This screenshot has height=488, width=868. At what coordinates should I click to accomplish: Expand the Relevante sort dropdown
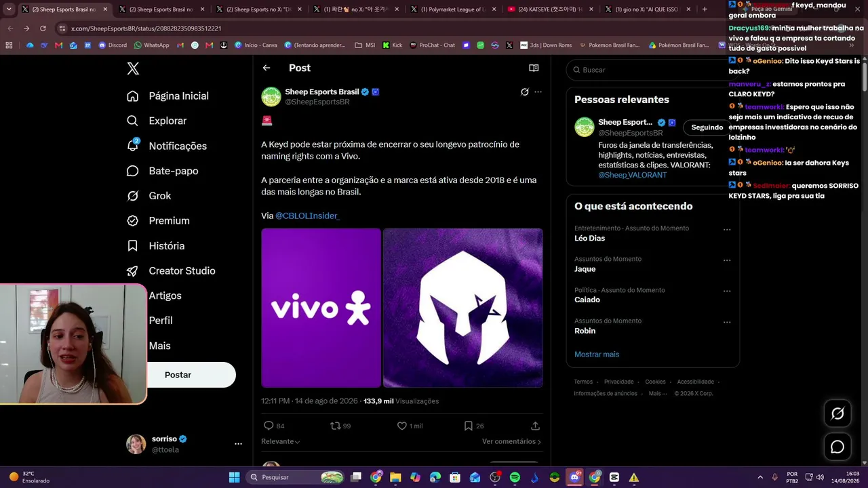click(280, 441)
